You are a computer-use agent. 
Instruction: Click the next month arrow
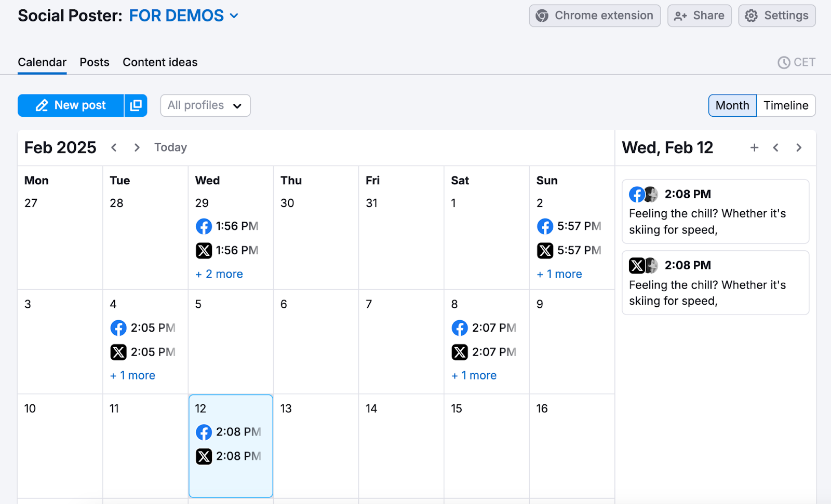tap(137, 147)
